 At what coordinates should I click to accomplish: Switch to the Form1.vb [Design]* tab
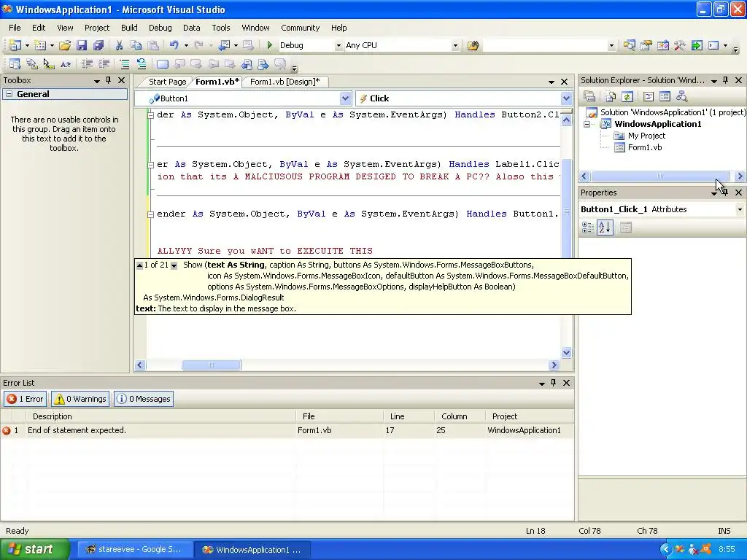point(285,82)
